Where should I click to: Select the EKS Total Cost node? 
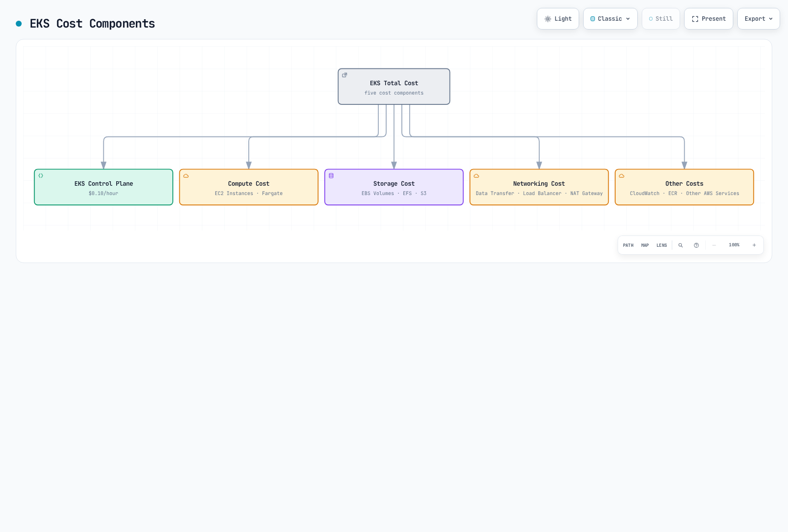click(x=394, y=87)
